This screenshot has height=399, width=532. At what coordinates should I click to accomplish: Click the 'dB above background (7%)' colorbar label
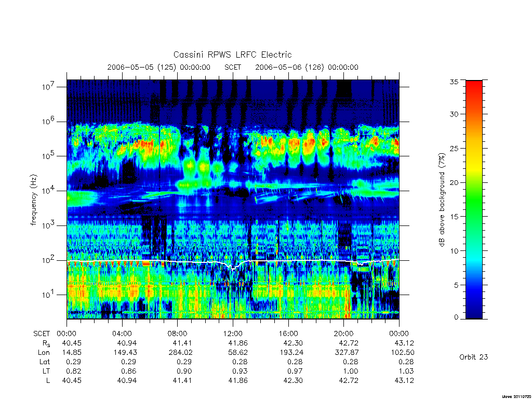[x=442, y=199]
